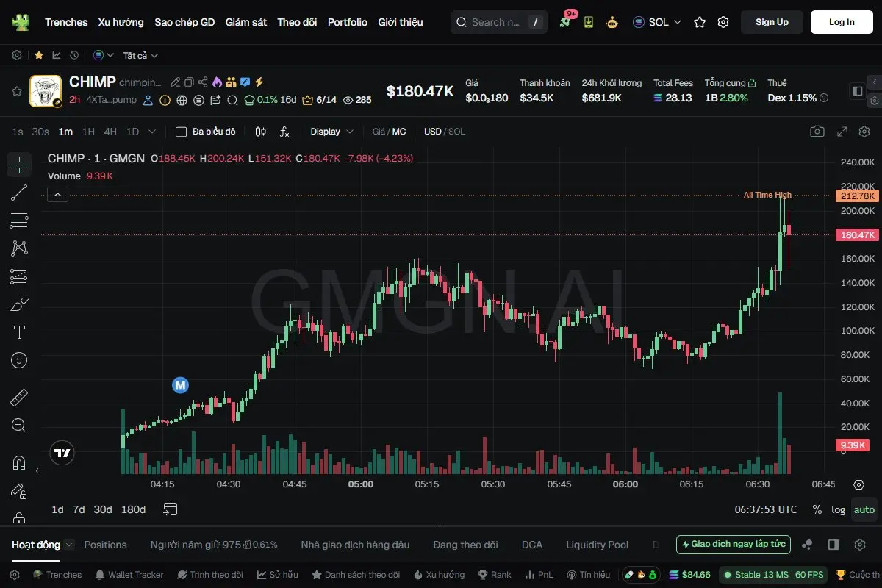Open chain filter dropdown in sub-bar
Viewport: 882px width, 588px height.
pos(104,55)
